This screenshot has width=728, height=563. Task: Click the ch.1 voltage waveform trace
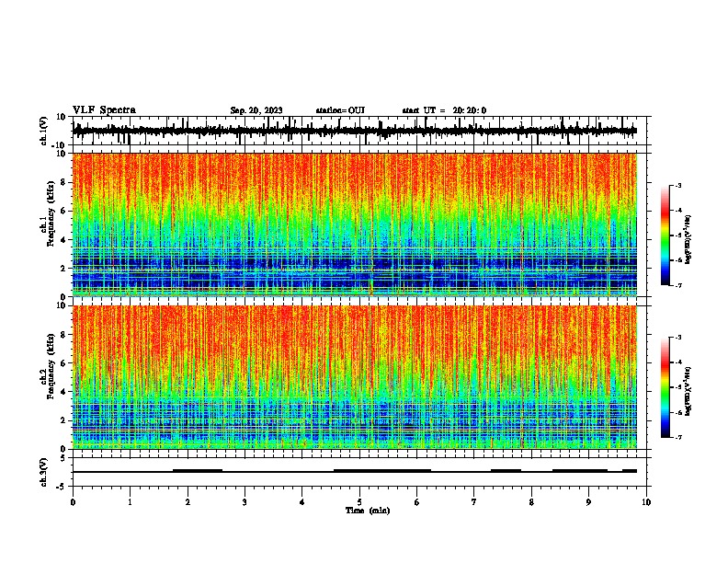[x=355, y=131]
